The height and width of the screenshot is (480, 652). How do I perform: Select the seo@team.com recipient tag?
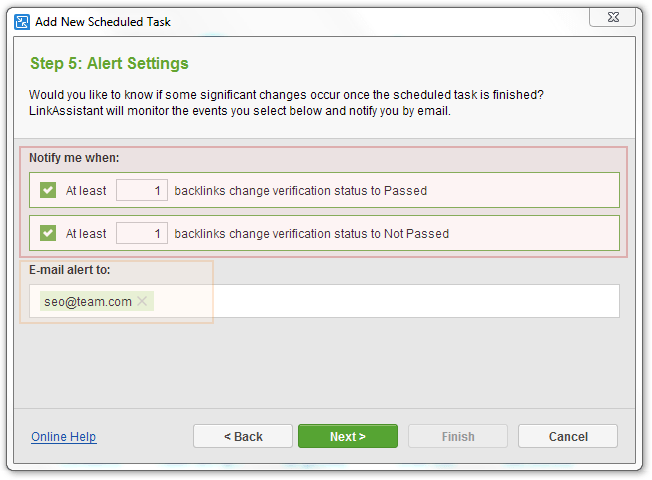click(x=88, y=302)
